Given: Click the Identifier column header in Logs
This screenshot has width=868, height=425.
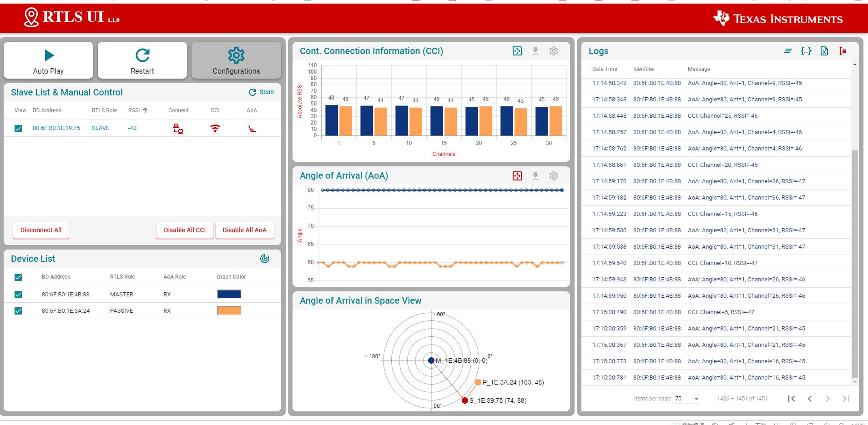Looking at the screenshot, I should click(644, 69).
